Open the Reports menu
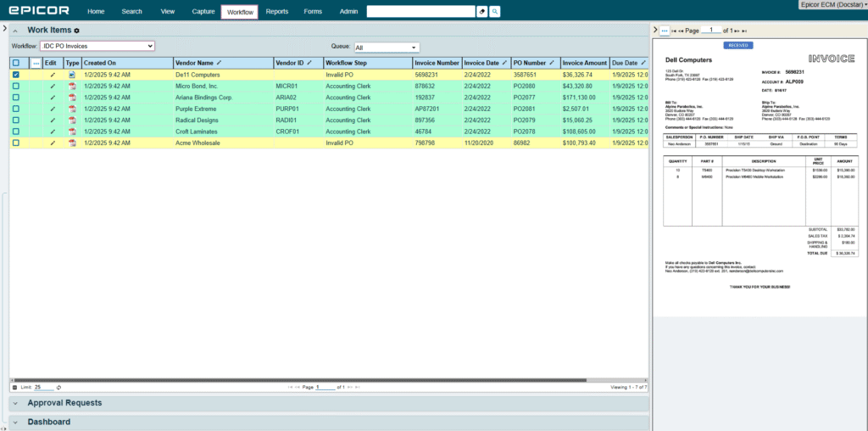This screenshot has height=431, width=868. [x=276, y=12]
